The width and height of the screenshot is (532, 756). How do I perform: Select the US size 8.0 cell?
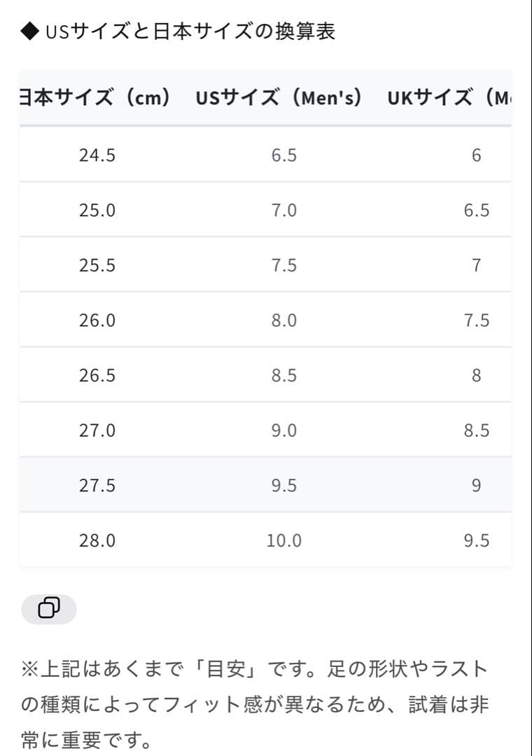point(284,321)
